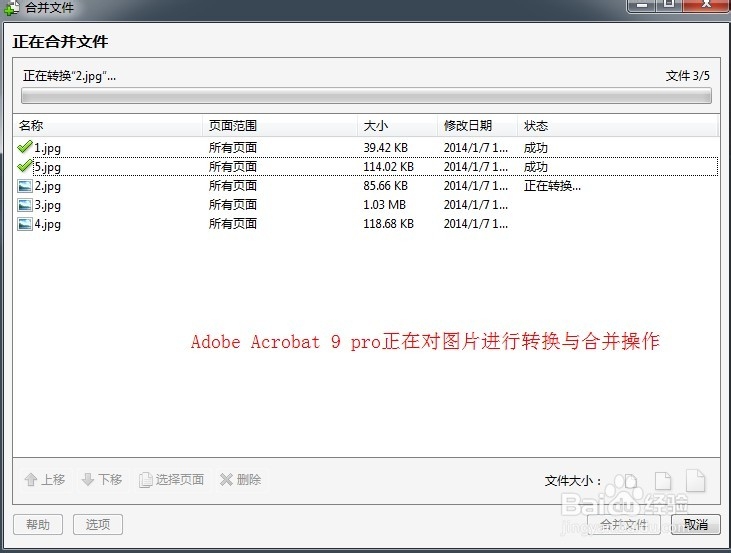Click the 1.03 MB size cell
731x553 pixels.
point(385,205)
